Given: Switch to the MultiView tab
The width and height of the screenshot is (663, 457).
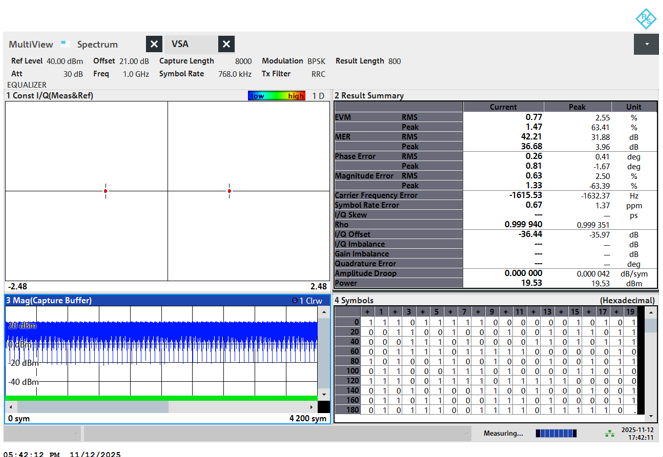Looking at the screenshot, I should [31, 44].
